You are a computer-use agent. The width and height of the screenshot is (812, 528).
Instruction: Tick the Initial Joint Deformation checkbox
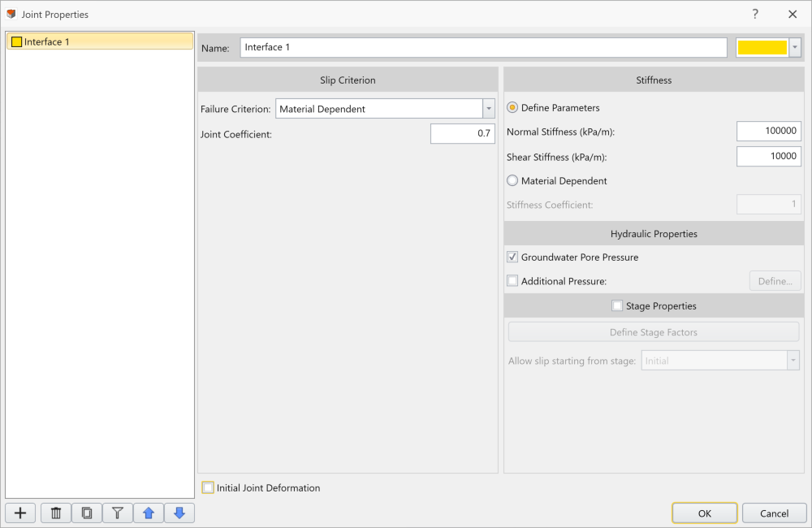coord(208,487)
